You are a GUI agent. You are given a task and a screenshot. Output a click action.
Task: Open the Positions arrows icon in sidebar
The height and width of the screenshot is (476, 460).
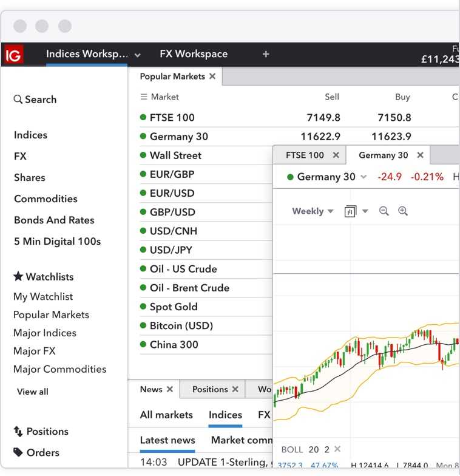click(18, 431)
